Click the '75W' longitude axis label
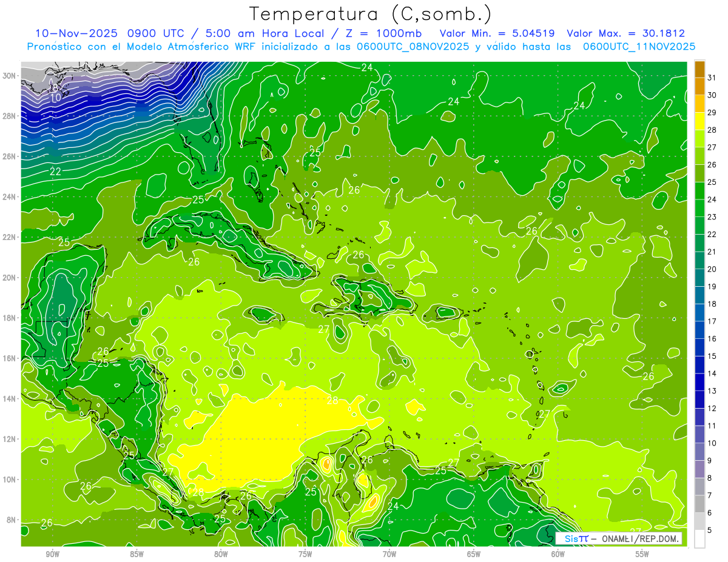Screen dimensions: 728x562 (305, 554)
